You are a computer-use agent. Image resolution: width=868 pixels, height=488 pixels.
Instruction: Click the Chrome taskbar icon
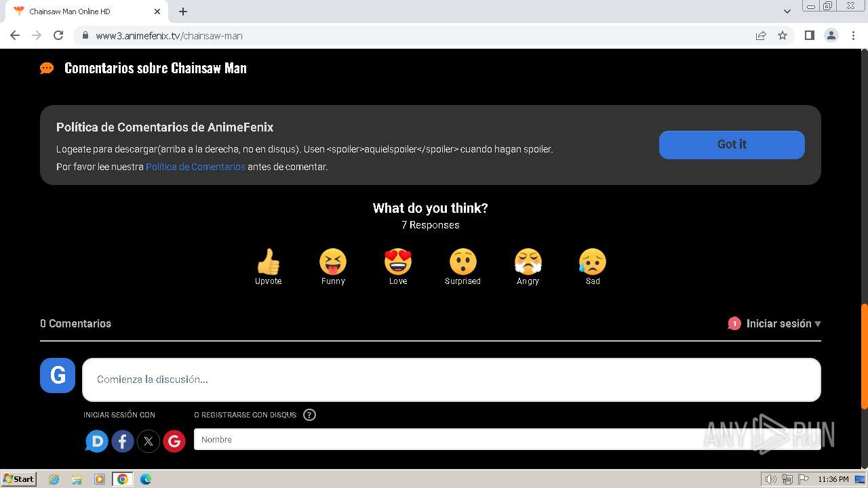pyautogui.click(x=123, y=479)
